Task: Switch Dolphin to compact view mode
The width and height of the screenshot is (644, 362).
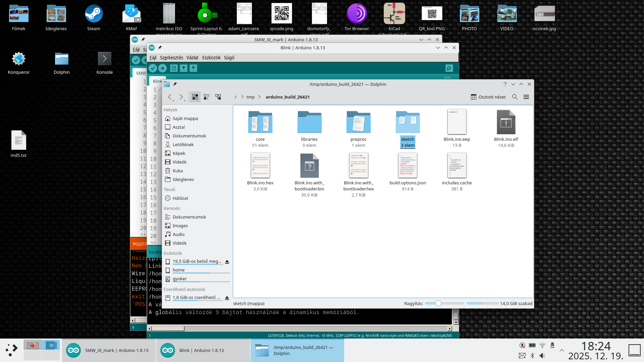Action: pyautogui.click(x=207, y=97)
